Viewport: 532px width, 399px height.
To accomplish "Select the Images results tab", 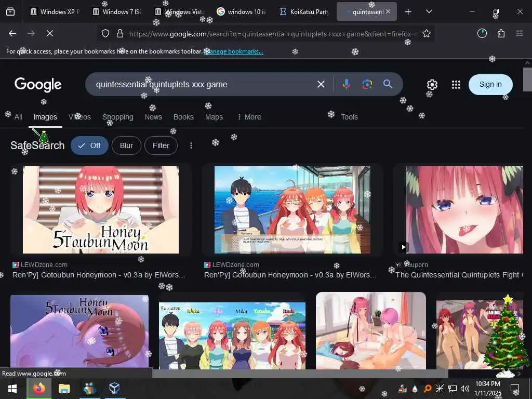I will [x=45, y=117].
